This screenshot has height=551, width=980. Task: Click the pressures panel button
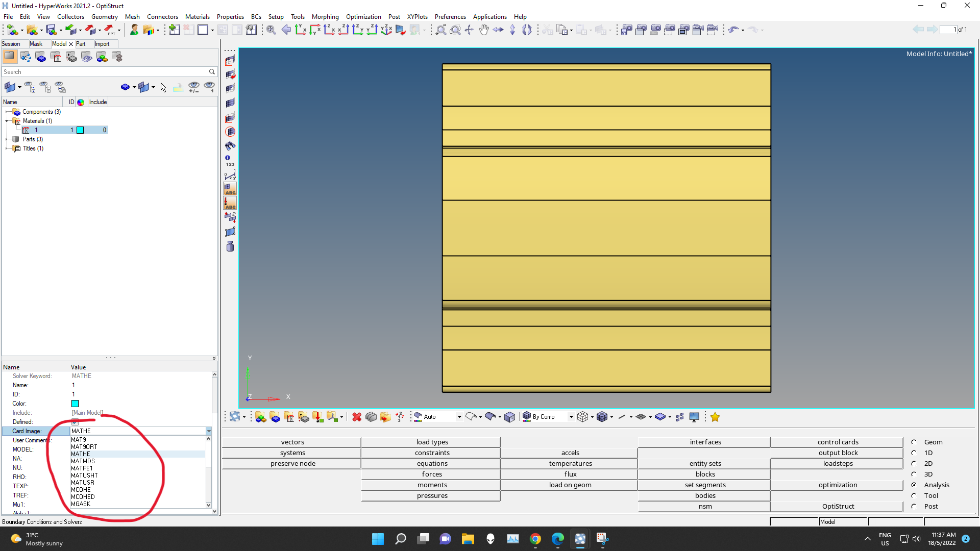pos(432,495)
